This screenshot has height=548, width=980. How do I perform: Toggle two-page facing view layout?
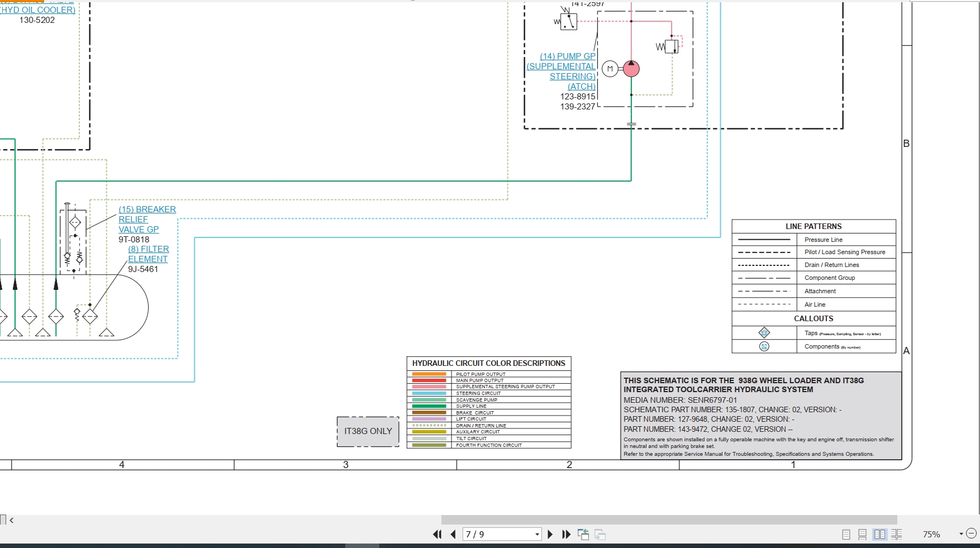pos(879,535)
